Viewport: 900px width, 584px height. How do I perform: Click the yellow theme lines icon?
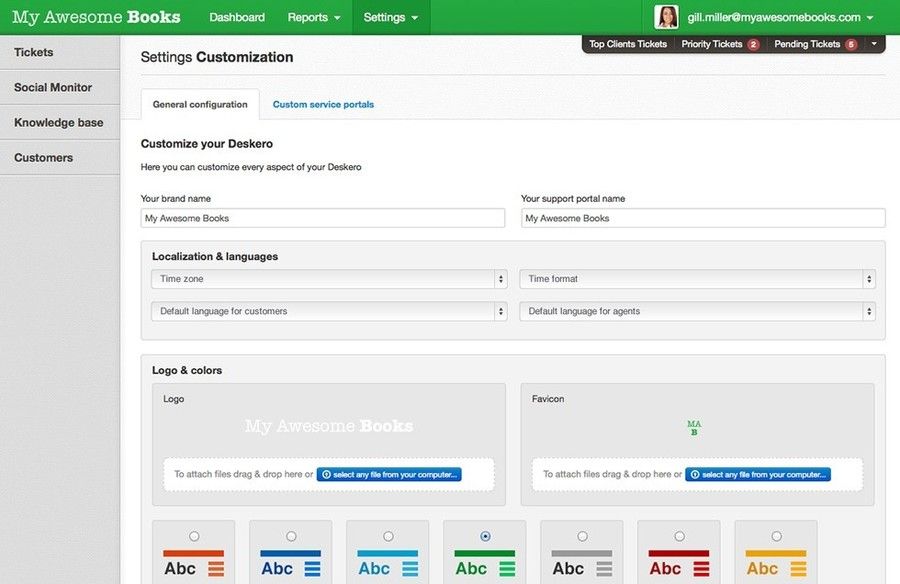[x=798, y=568]
